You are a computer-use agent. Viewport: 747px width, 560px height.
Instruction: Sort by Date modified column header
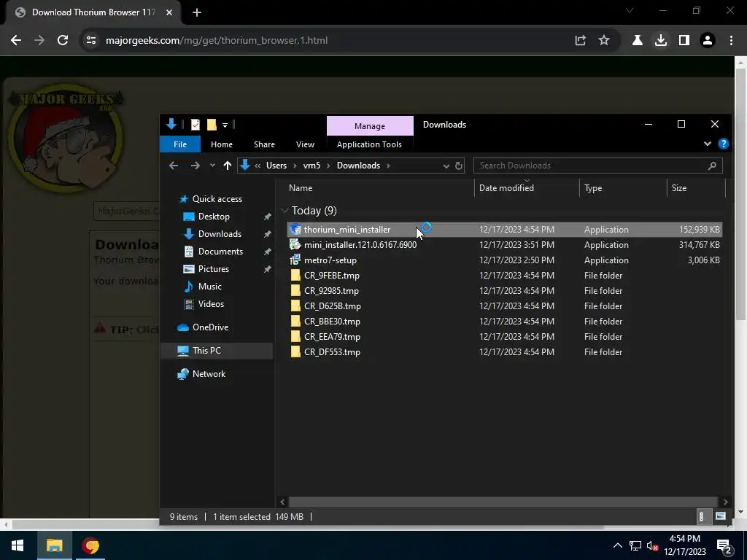pyautogui.click(x=527, y=188)
